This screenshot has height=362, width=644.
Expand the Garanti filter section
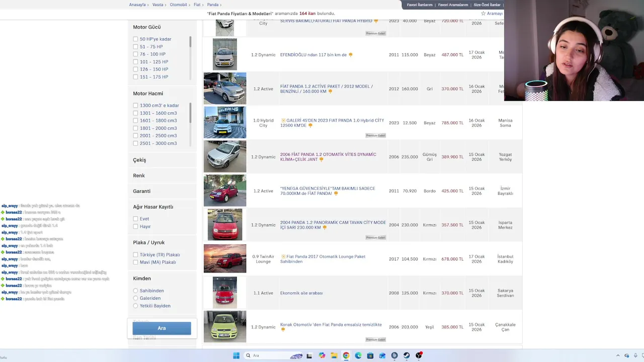point(141,191)
